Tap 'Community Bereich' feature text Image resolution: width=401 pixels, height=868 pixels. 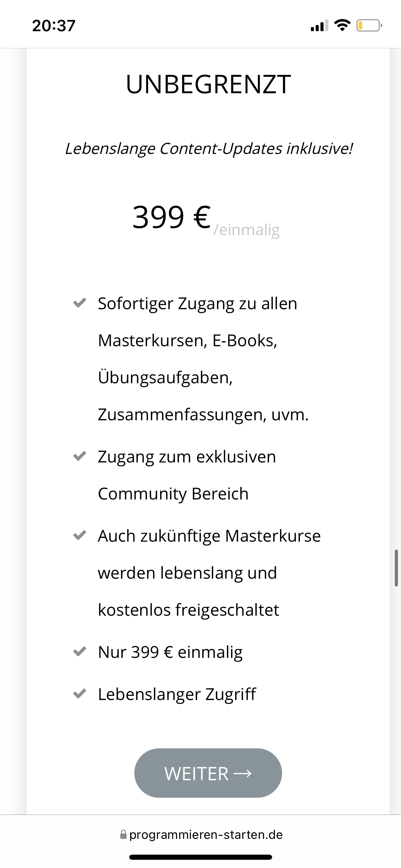coord(173,493)
